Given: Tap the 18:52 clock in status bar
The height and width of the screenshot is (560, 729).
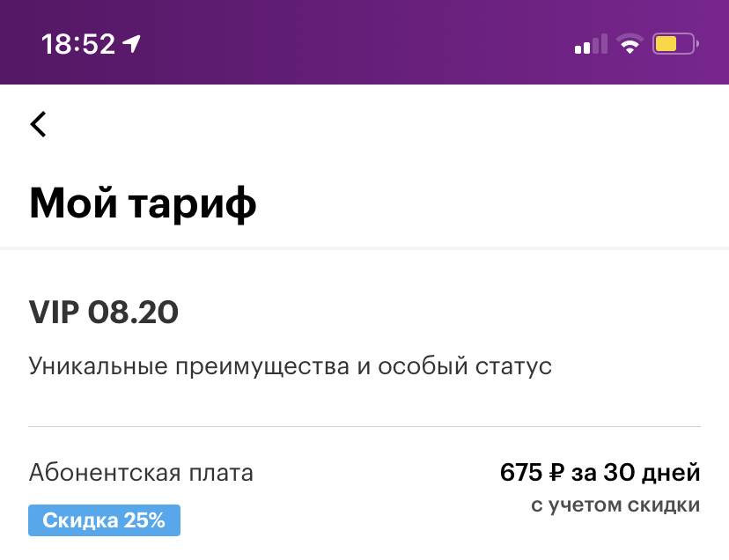Looking at the screenshot, I should (x=78, y=44).
